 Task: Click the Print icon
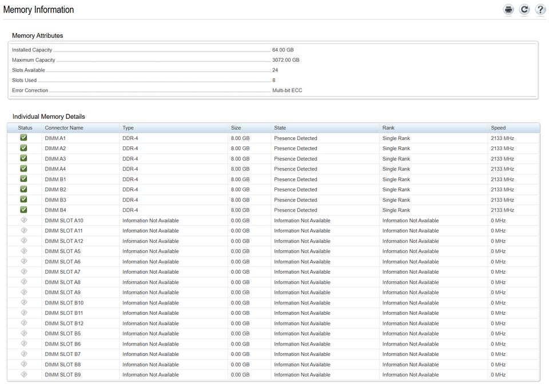click(x=508, y=10)
